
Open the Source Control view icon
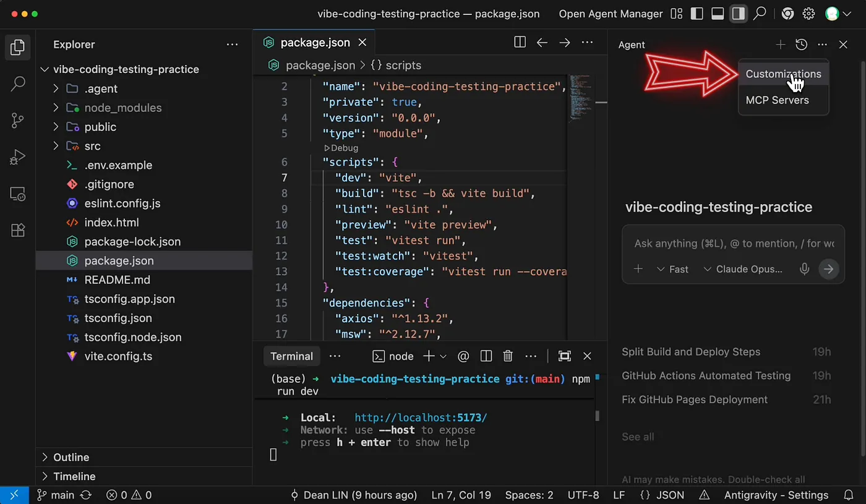pos(18,120)
